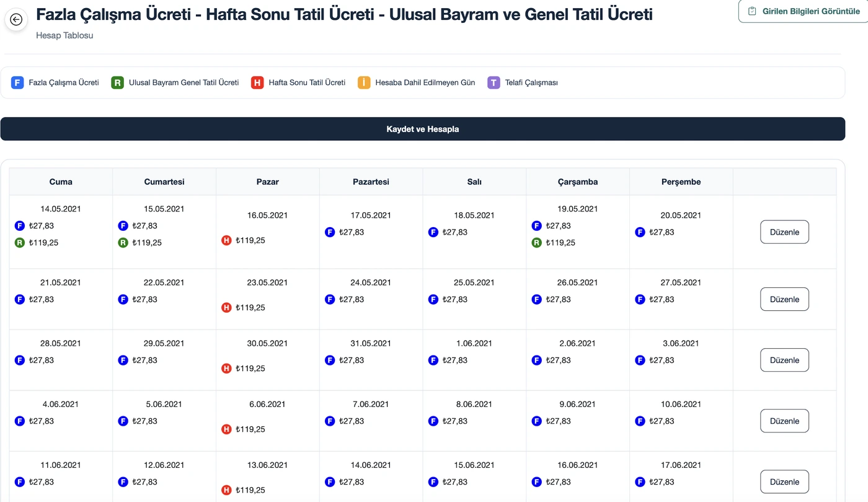This screenshot has width=868, height=502.
Task: Click the green R legend icon
Action: (117, 83)
